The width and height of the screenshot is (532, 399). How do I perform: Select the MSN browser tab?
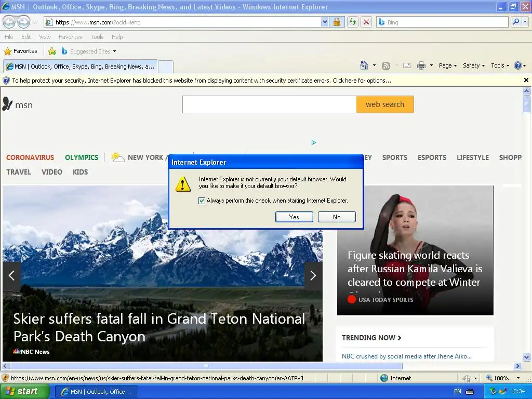coord(81,66)
